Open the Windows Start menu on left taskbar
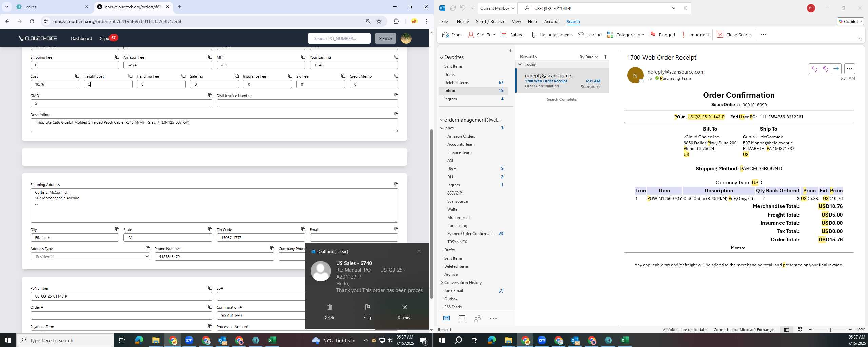 click(8, 340)
